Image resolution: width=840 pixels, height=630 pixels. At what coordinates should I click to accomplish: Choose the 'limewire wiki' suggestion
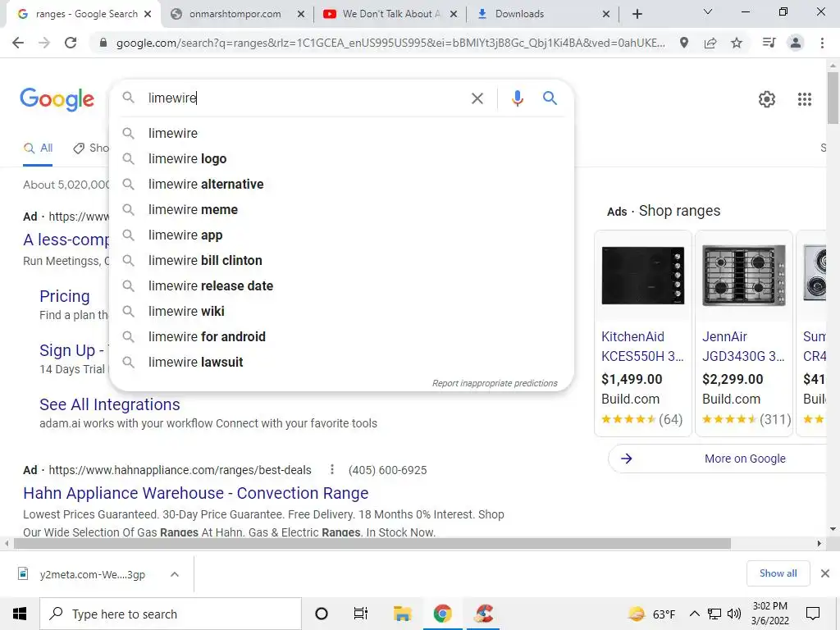(x=342, y=311)
